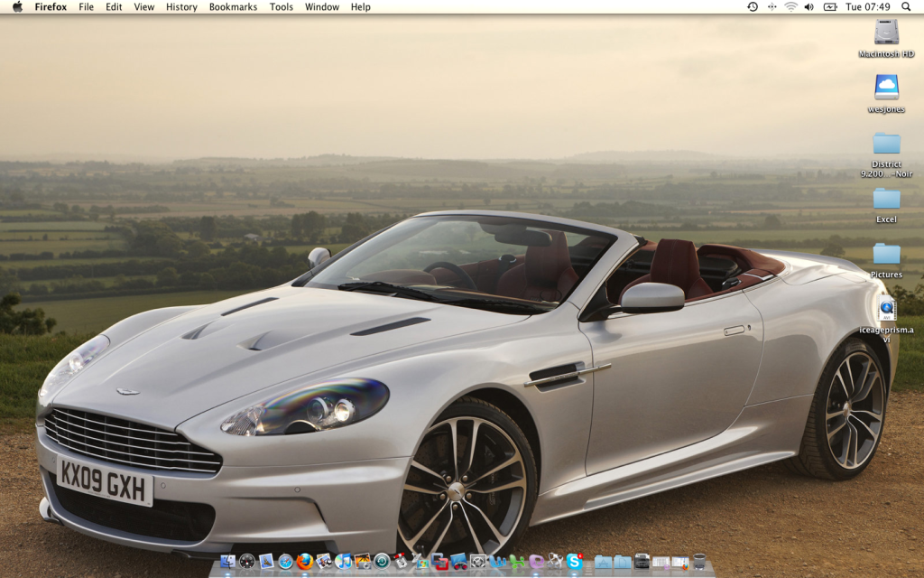Open the Bookmarks menu
Viewport: 924px width, 578px height.
[x=234, y=7]
